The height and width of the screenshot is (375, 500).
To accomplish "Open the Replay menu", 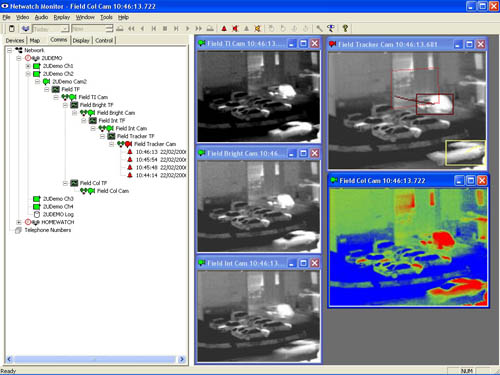I will [62, 17].
